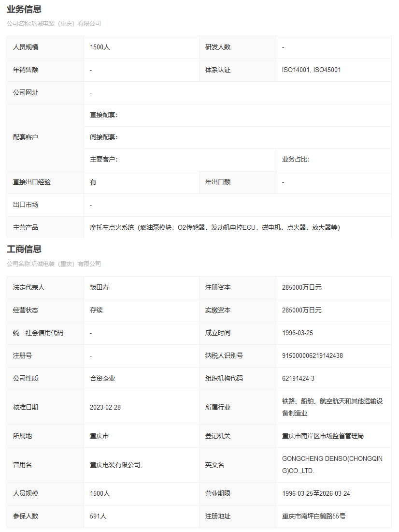This screenshot has width=399, height=532.
Task: Select the former name 重庆电装有限公司;
Action: [x=116, y=465]
